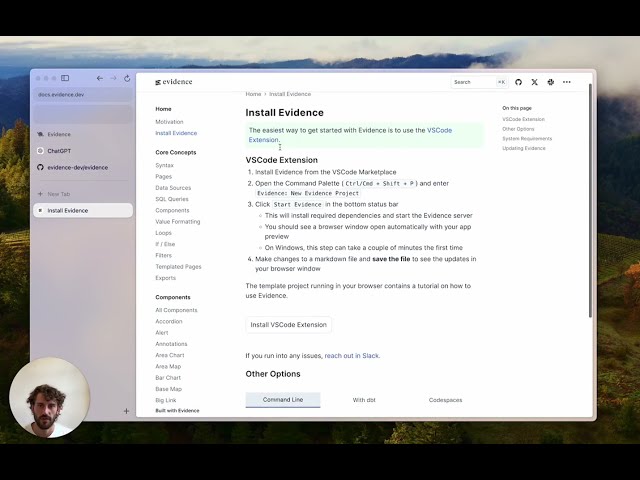Open Filters docs page
Viewport: 640px width, 480px height.
(x=163, y=256)
